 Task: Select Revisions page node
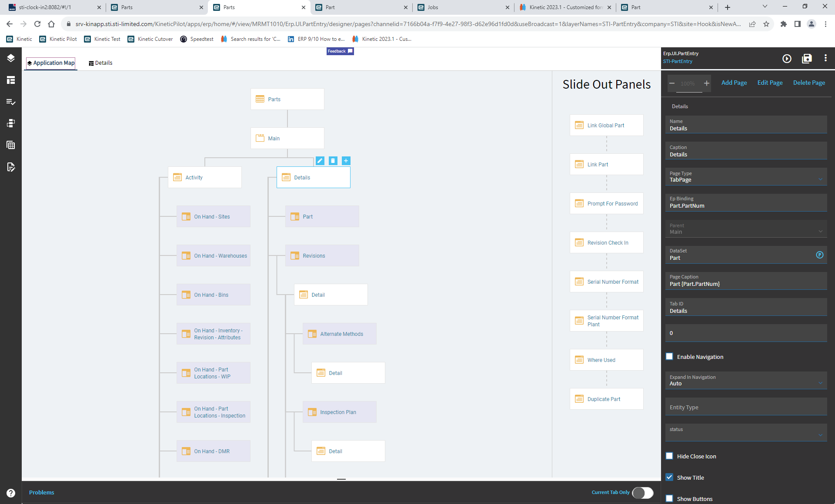322,255
